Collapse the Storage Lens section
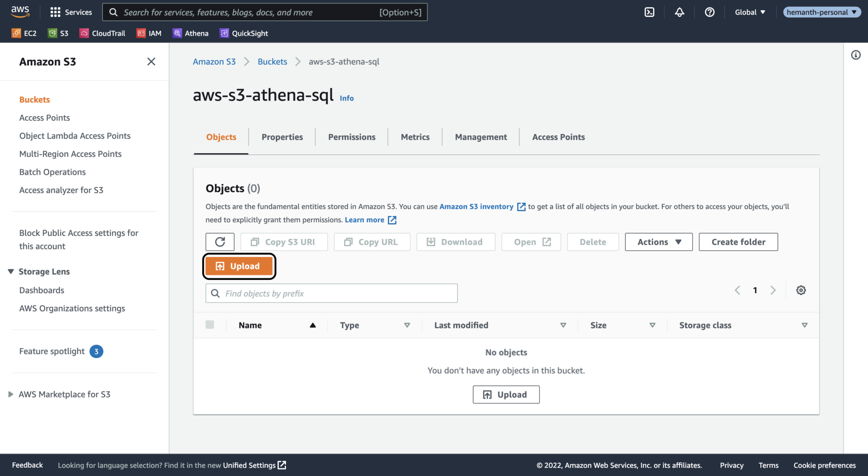Image resolution: width=868 pixels, height=476 pixels. (11, 271)
